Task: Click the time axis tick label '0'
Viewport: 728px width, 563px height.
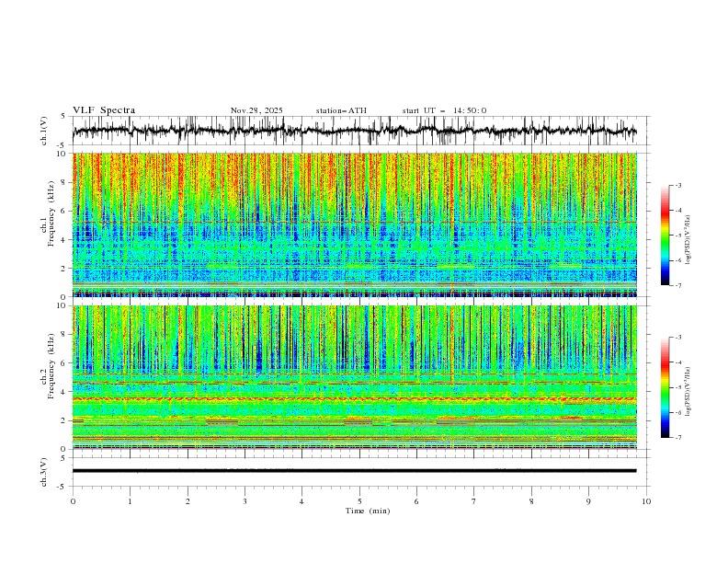Action: pos(73,501)
